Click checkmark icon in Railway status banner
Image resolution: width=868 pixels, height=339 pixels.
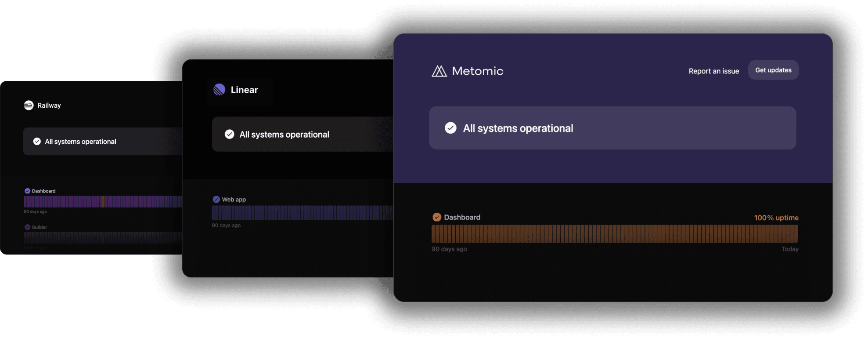tap(37, 142)
